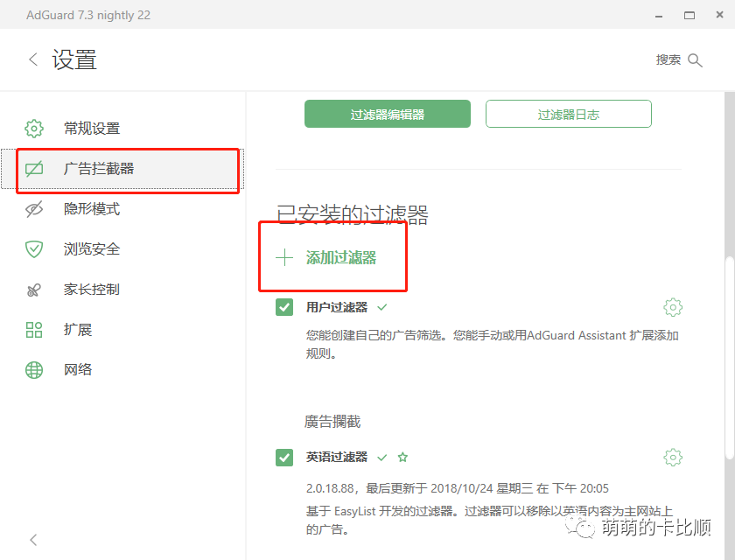Uncheck the 用户过滤器 checkbox

tap(284, 307)
